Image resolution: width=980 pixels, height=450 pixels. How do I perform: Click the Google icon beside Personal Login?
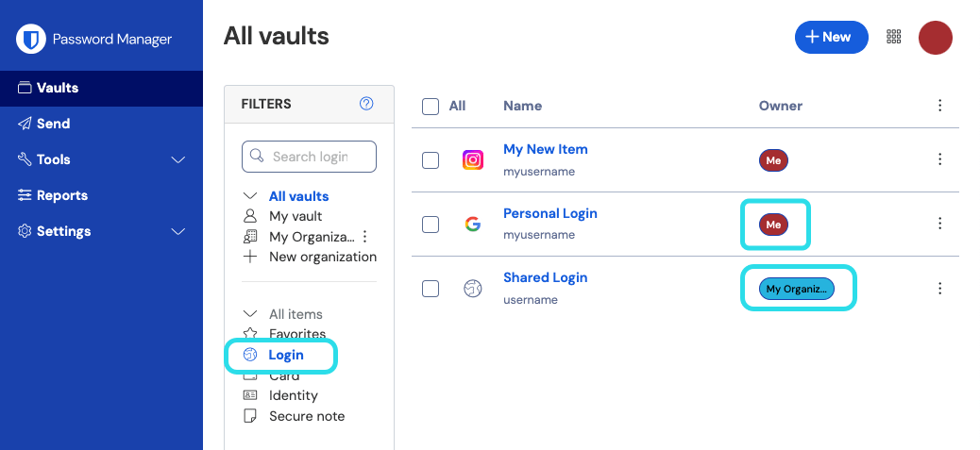point(473,225)
